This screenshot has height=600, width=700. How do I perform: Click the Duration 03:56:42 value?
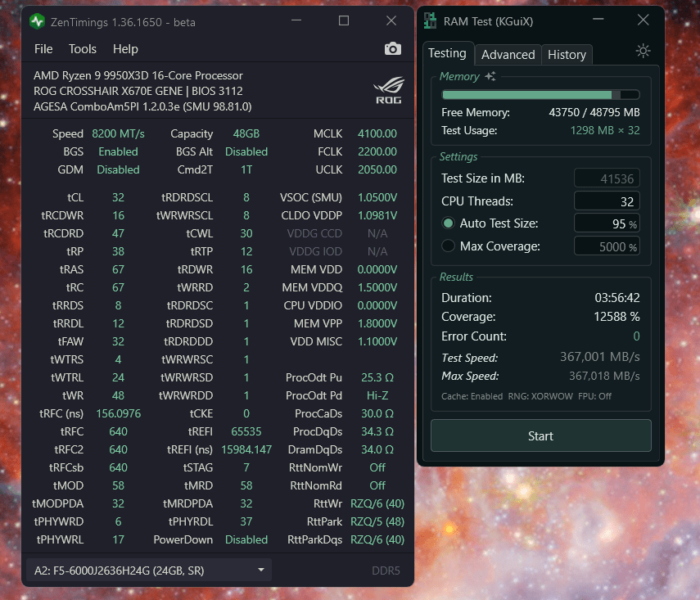(617, 298)
